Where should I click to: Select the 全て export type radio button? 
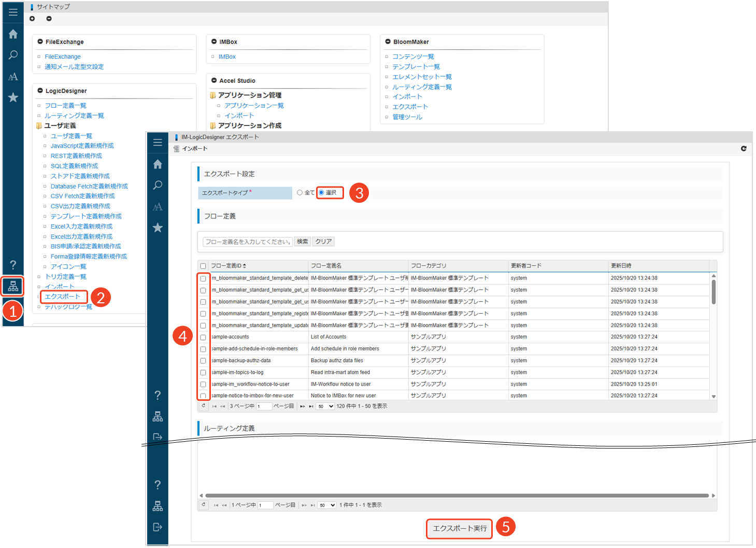[x=299, y=193]
